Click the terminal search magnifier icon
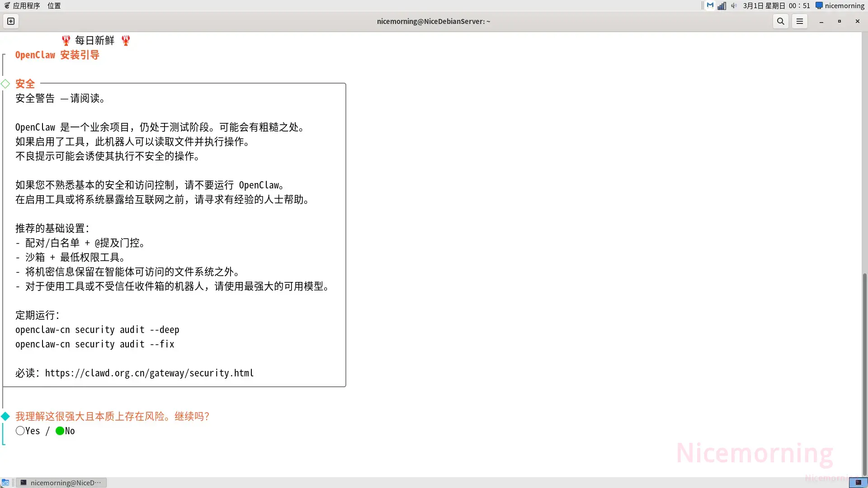This screenshot has height=488, width=868. tap(781, 21)
